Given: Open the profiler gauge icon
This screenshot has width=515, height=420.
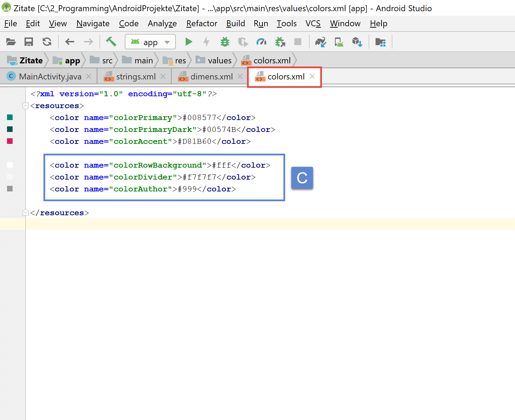Looking at the screenshot, I should (x=261, y=42).
